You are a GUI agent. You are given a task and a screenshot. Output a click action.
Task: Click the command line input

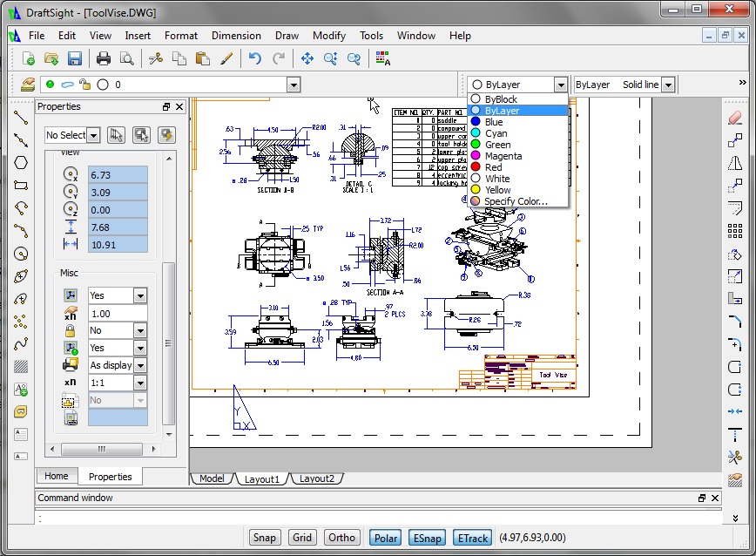point(379,519)
